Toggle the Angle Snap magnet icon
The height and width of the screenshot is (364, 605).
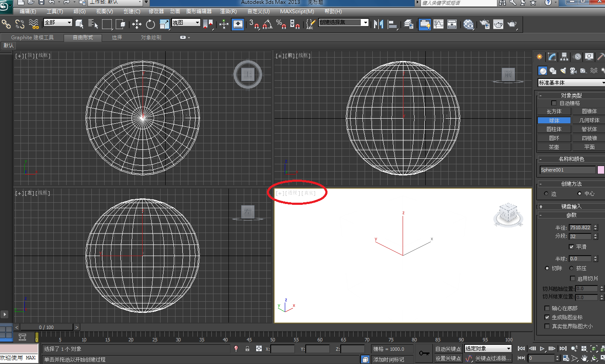click(x=267, y=24)
